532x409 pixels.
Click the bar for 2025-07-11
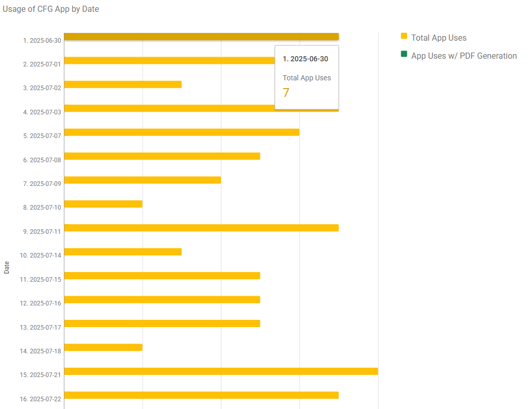[x=201, y=228]
